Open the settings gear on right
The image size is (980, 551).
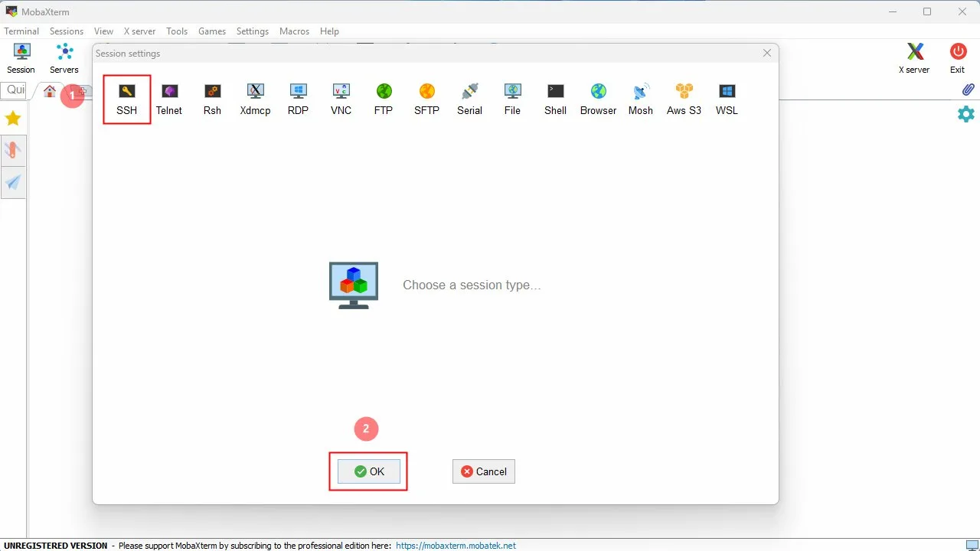pyautogui.click(x=966, y=114)
